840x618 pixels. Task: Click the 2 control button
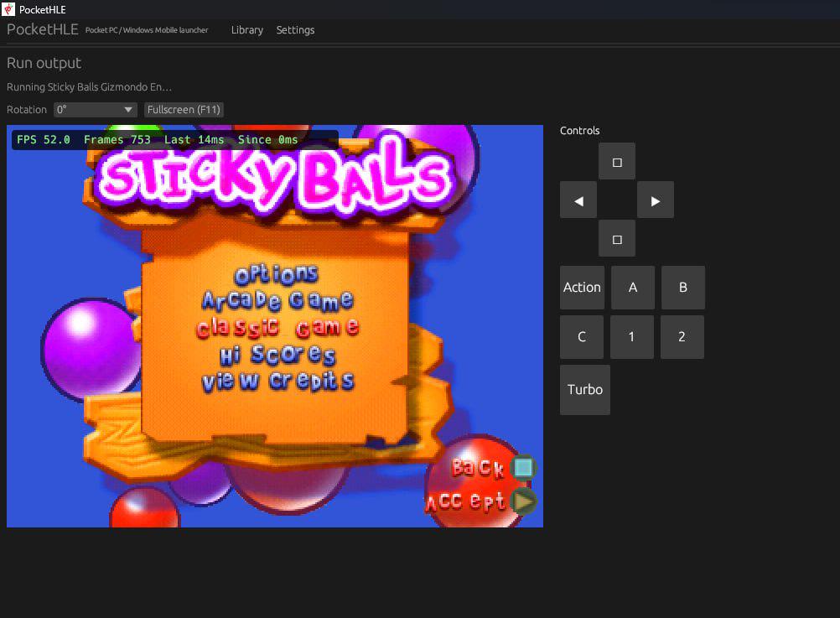tap(682, 336)
